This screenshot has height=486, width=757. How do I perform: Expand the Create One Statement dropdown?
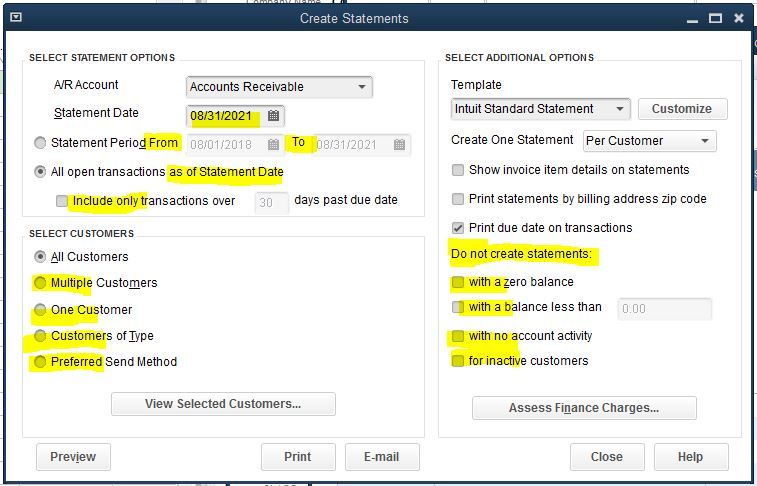pyautogui.click(x=705, y=141)
